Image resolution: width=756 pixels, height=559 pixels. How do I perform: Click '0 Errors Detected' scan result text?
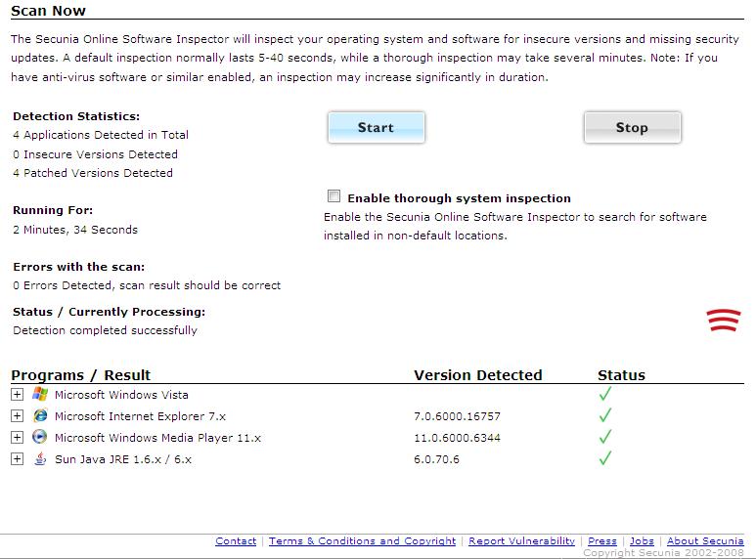[147, 285]
